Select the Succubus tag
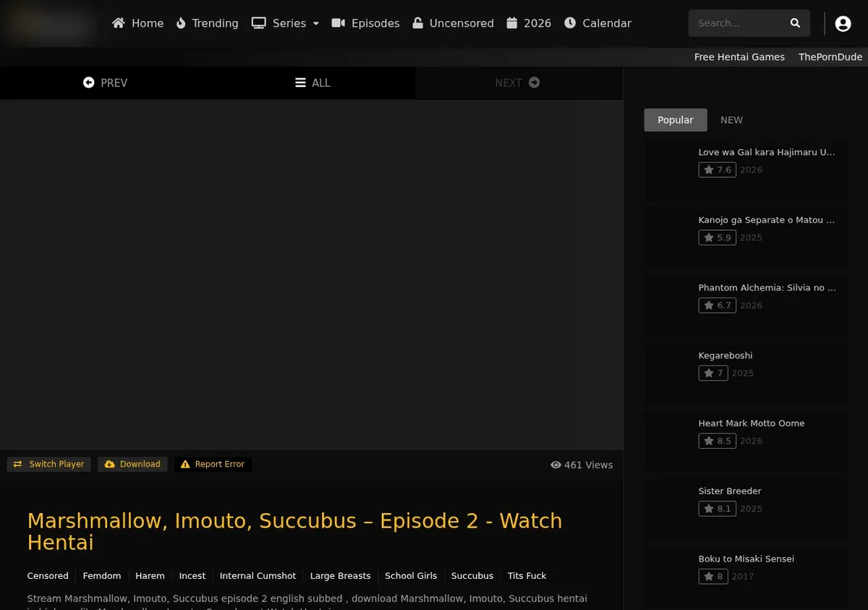The height and width of the screenshot is (610, 868). 472,576
